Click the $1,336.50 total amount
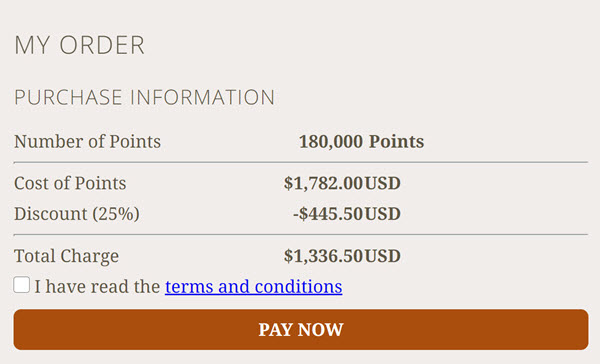Image resolution: width=600 pixels, height=364 pixels. pos(323,256)
